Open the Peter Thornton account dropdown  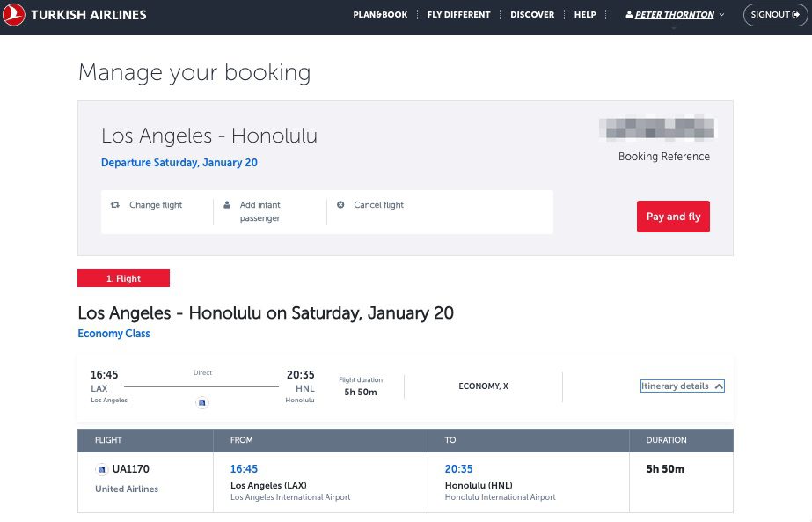[x=675, y=15]
